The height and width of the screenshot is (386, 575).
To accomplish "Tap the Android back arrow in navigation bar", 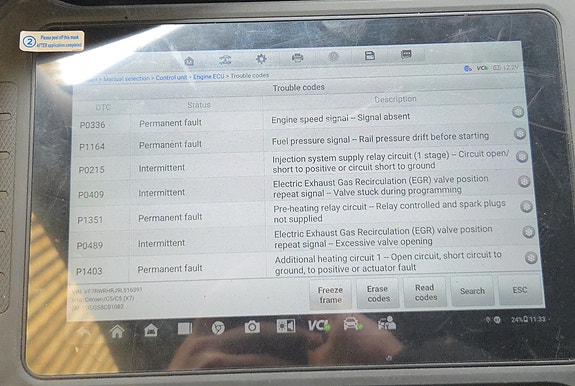I will pos(84,332).
